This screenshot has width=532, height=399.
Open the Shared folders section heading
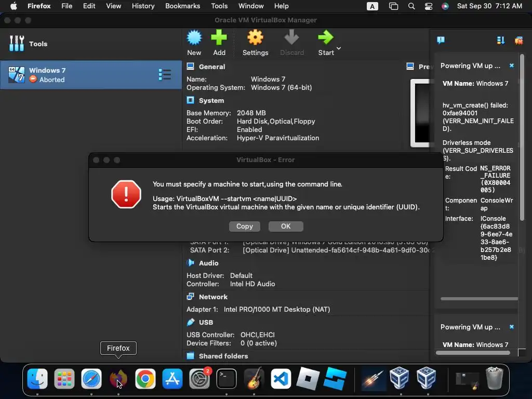pos(223,356)
